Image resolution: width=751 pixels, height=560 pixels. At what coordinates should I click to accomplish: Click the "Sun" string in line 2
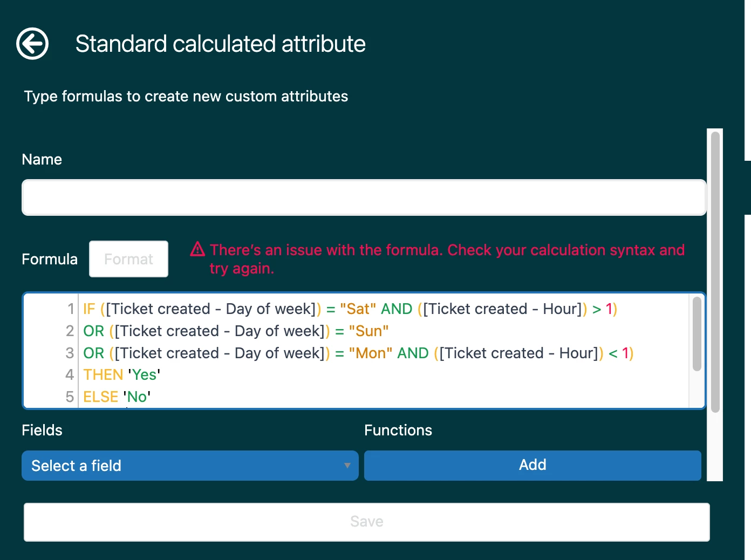click(368, 331)
